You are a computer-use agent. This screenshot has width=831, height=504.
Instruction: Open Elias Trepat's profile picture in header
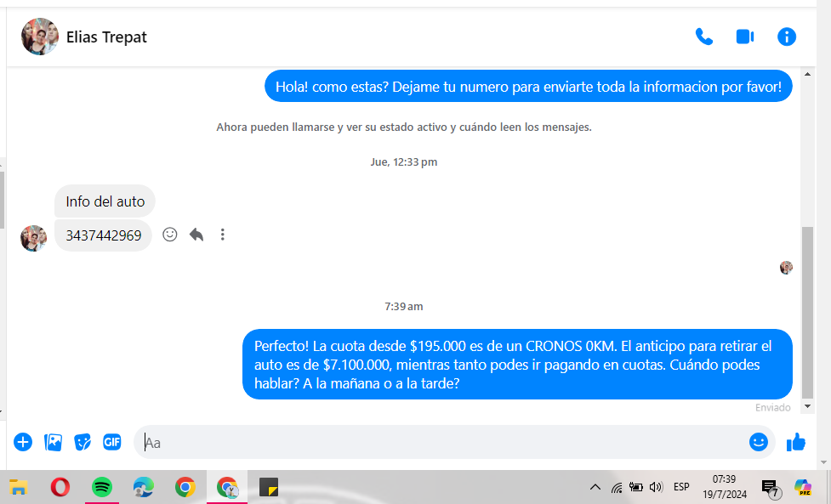click(x=40, y=37)
